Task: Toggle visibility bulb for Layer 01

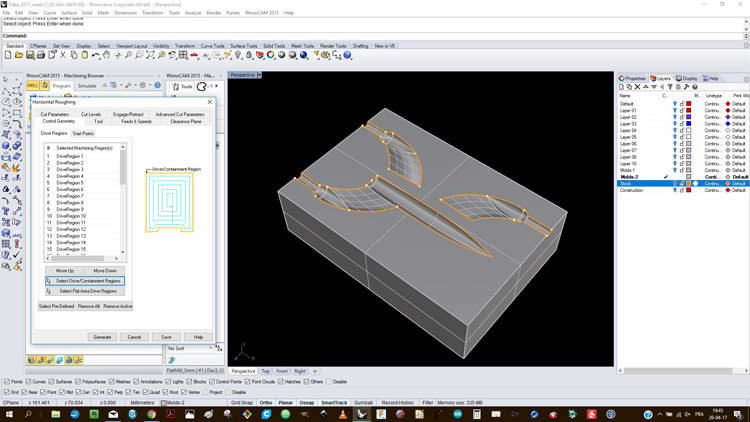Action: click(x=675, y=111)
